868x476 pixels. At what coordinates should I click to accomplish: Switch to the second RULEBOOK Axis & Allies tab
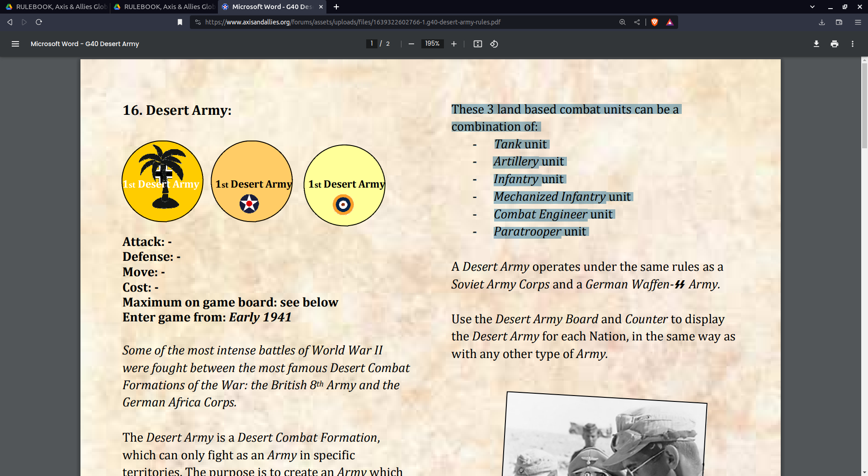pyautogui.click(x=164, y=7)
